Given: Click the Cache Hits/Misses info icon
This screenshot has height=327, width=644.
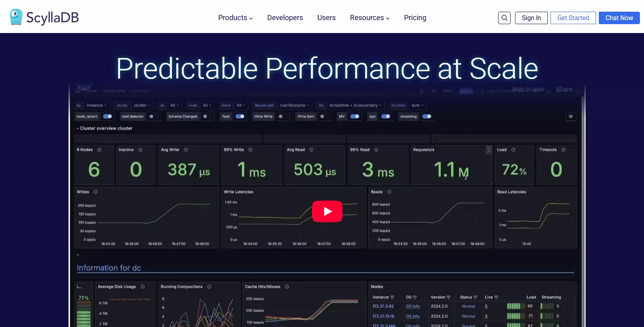Looking at the screenshot, I should coord(287,287).
